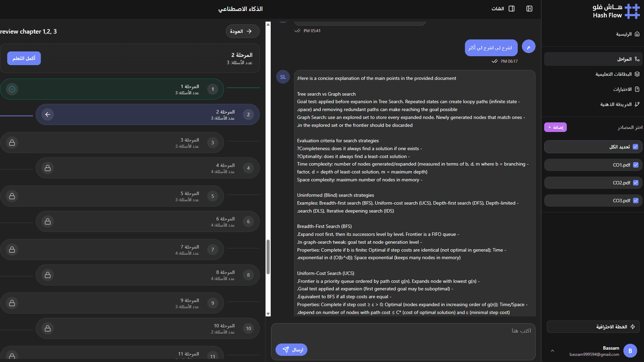Screen dimensions: 644x362
Task: Uncheck the CO2.pdf source checkbox
Action: [x=636, y=183]
